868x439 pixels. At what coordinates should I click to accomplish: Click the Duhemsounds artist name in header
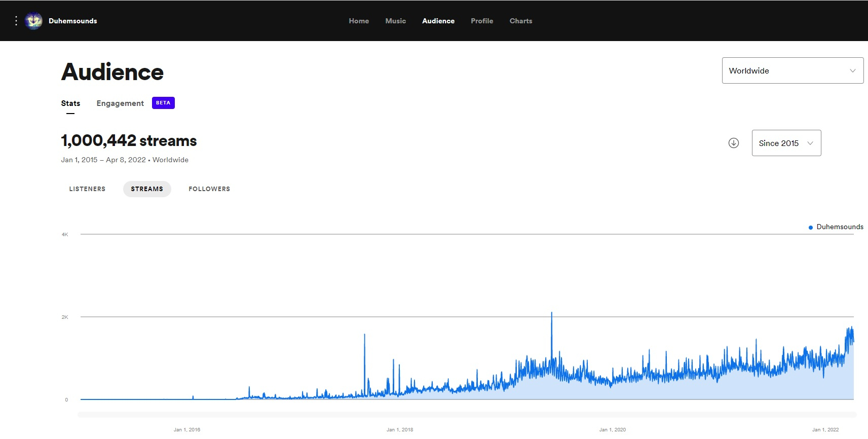(x=72, y=21)
